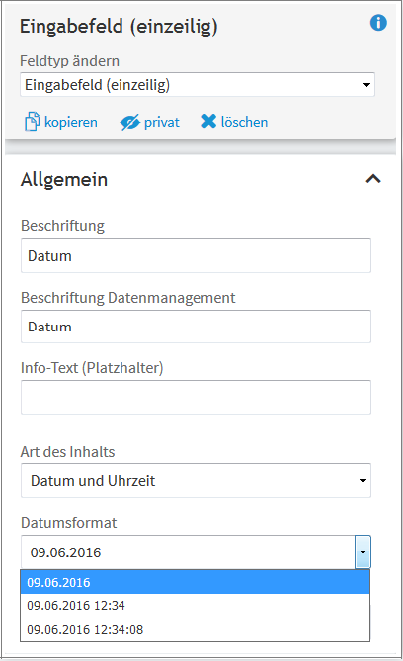
Task: Click the copy document icon
Action: click(32, 122)
